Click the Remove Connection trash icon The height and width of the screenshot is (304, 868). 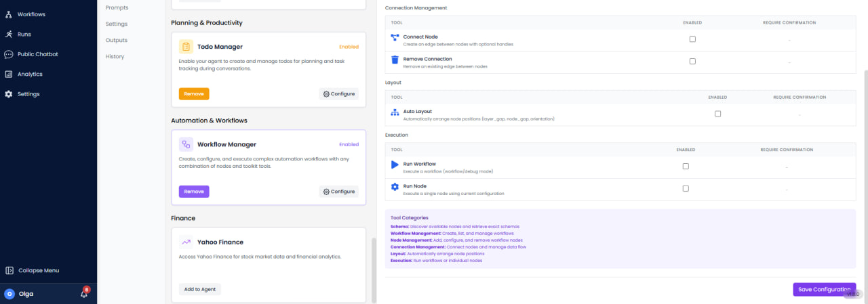[x=395, y=60]
